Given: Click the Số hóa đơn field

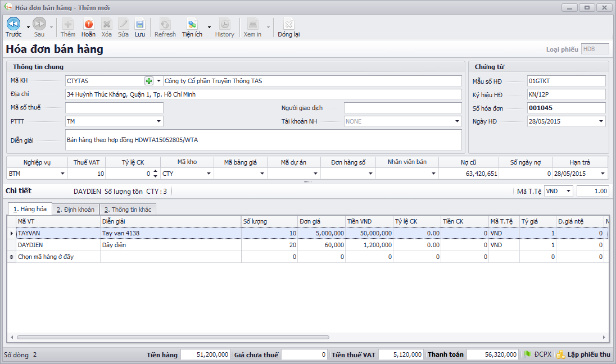Looking at the screenshot, I should pos(566,108).
